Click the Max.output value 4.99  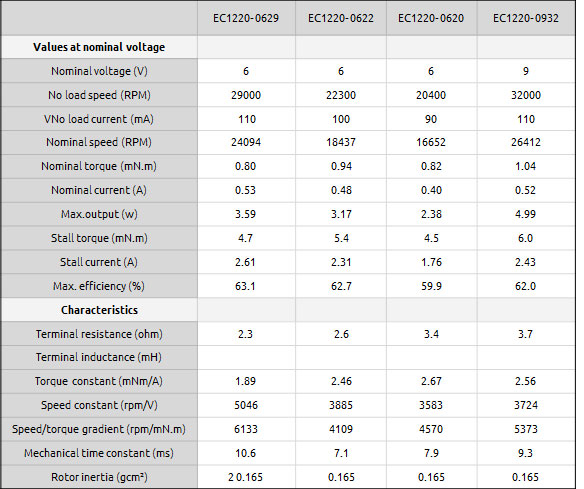pyautogui.click(x=526, y=214)
